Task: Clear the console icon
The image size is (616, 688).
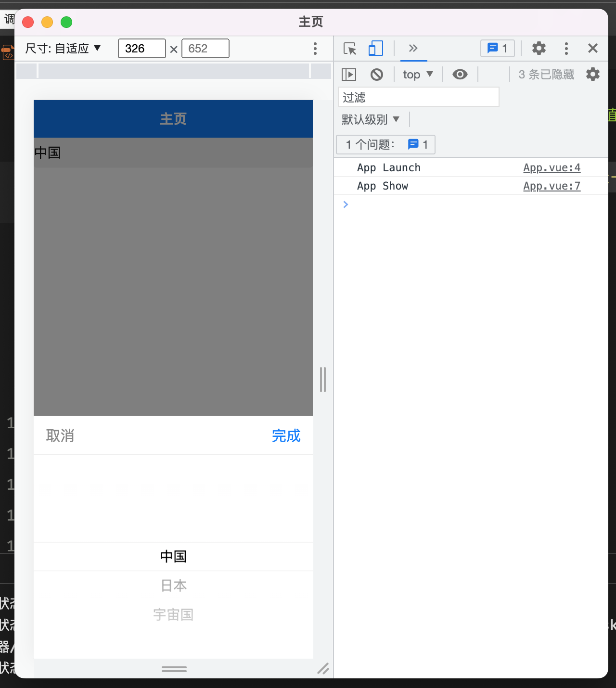Action: point(377,75)
